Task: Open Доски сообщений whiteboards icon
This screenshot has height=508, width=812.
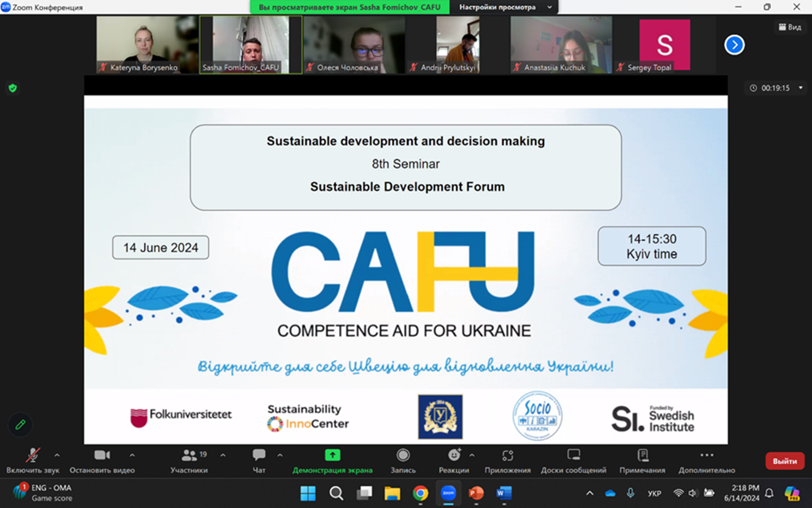Action: tap(573, 455)
